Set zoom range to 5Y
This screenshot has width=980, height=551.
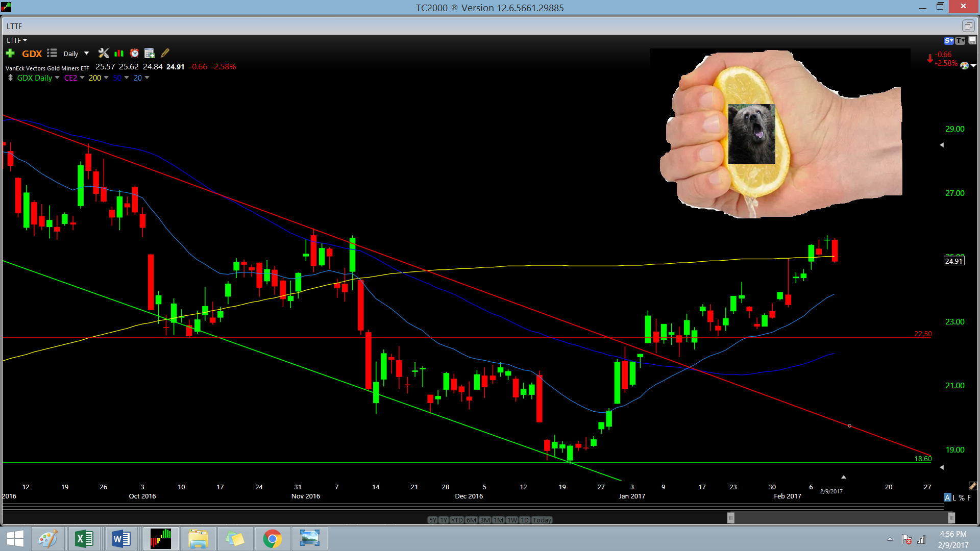pyautogui.click(x=433, y=520)
